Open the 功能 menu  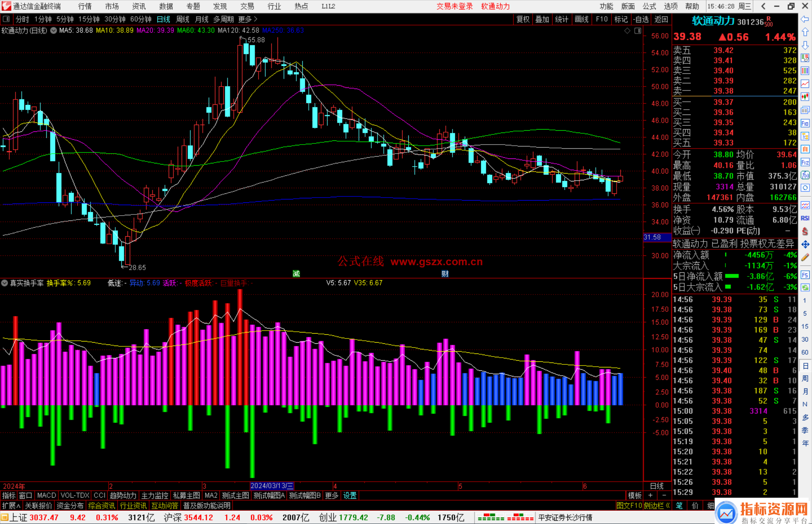point(606,6)
